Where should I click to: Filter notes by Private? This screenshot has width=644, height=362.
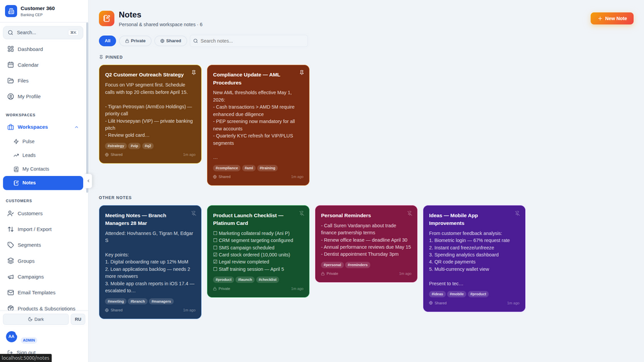[x=135, y=41]
